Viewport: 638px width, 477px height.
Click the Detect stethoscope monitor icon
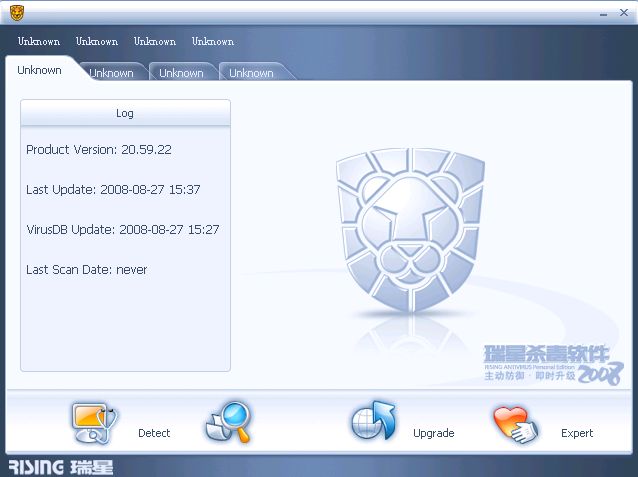click(96, 422)
